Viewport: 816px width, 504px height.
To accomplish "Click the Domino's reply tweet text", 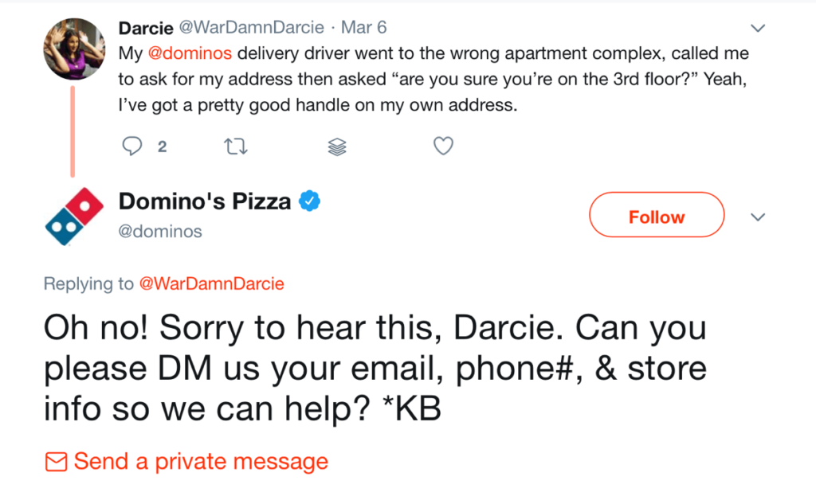I will coord(375,369).
